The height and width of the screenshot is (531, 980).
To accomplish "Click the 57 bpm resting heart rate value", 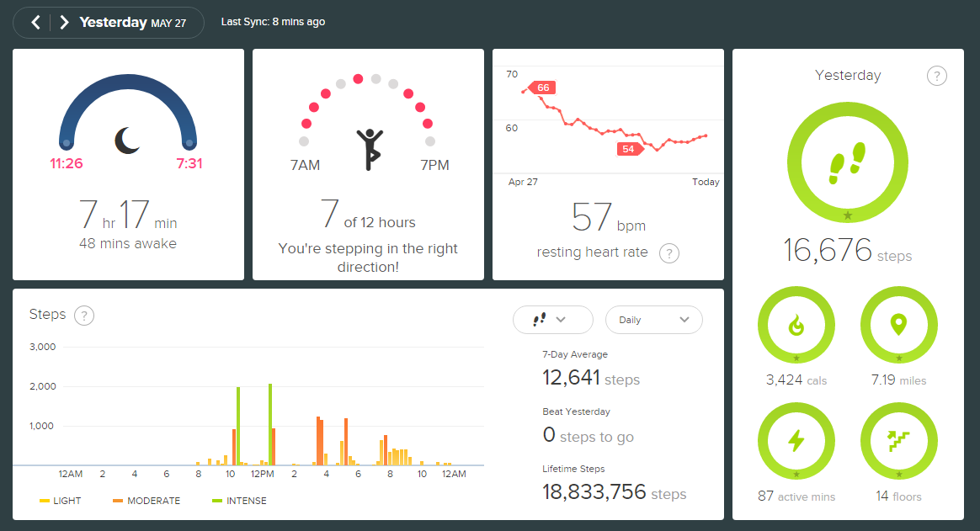I will pos(609,219).
